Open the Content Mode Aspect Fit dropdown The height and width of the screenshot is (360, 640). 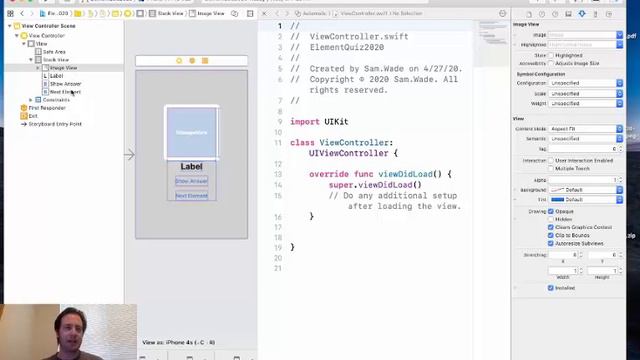click(x=586, y=129)
